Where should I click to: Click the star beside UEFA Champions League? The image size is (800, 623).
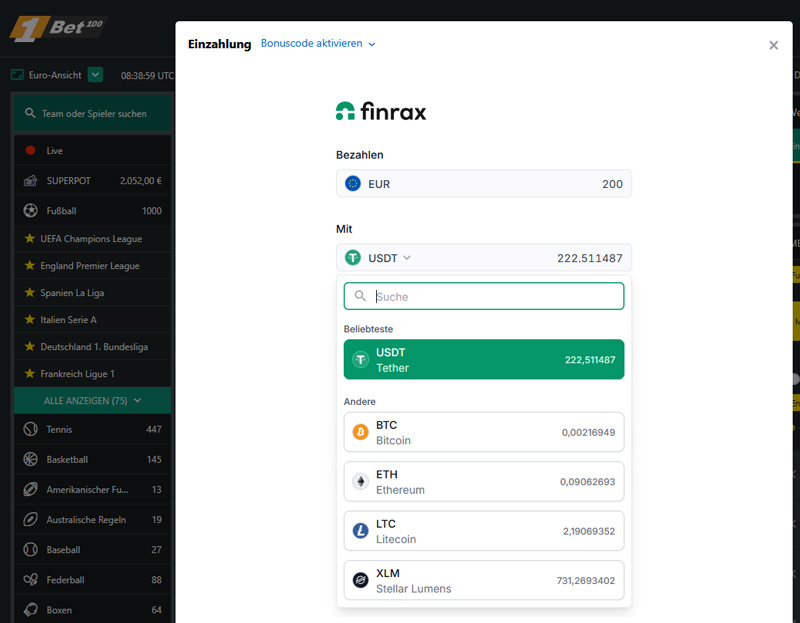[30, 238]
